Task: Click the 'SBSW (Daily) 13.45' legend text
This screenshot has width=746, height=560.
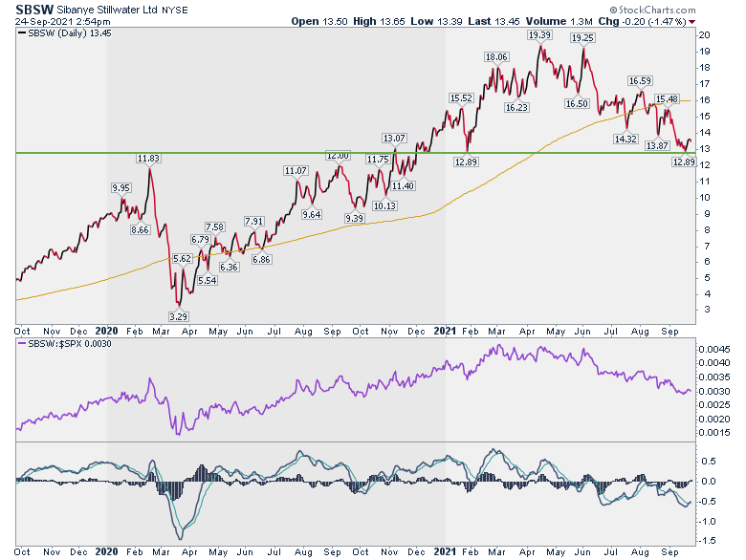Action: (70, 33)
